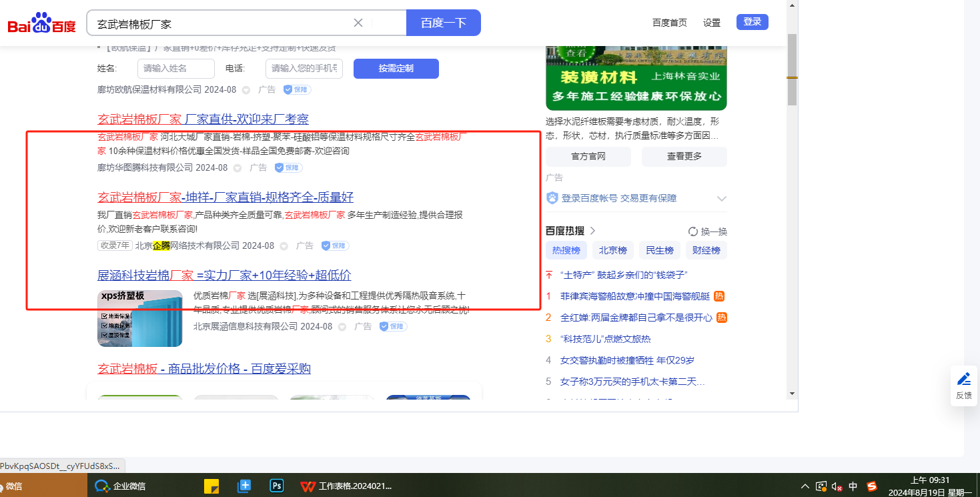980x497 pixels.
Task: Open the 玄武岩棉板厂家 厂家直供 result title
Action: (x=203, y=119)
